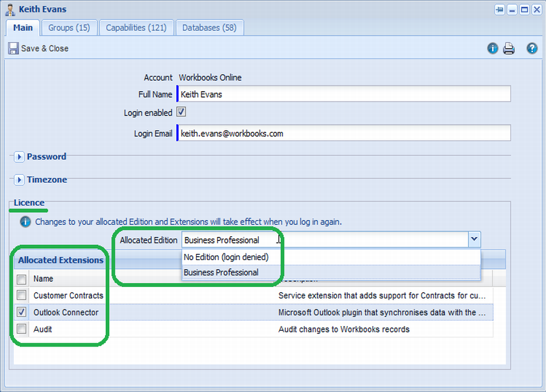
Task: Open help via the question mark icon
Action: coord(531,48)
